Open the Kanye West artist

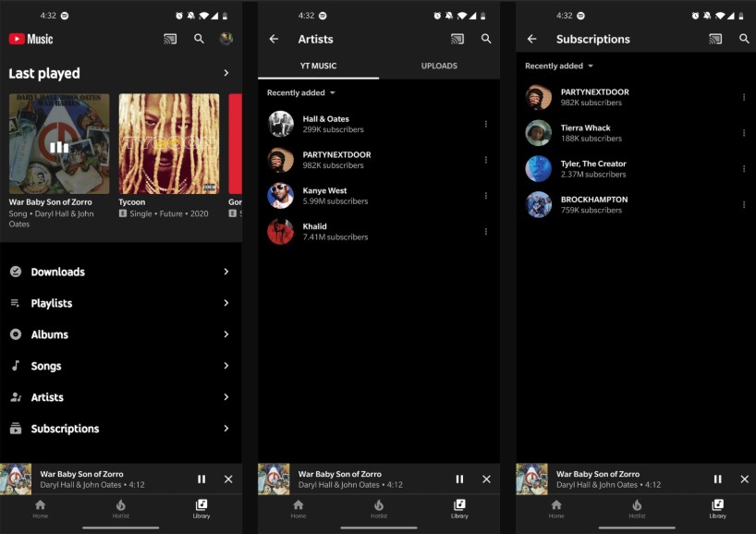pyautogui.click(x=379, y=196)
